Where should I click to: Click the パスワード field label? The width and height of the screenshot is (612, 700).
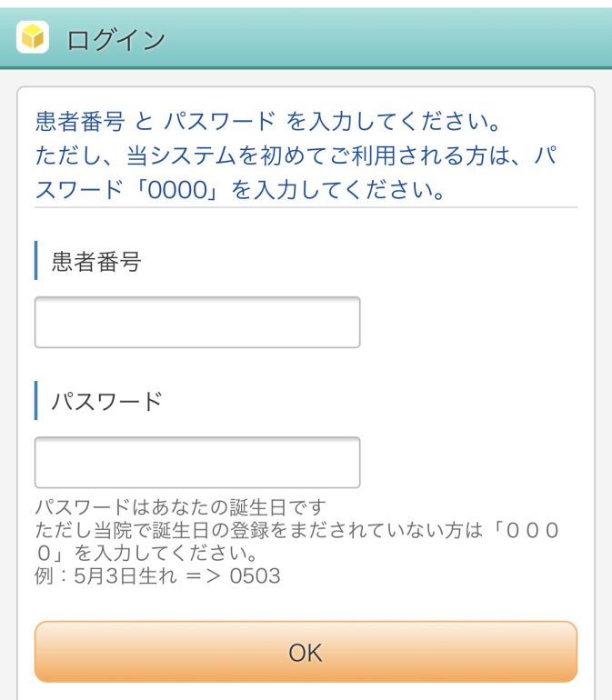click(106, 400)
